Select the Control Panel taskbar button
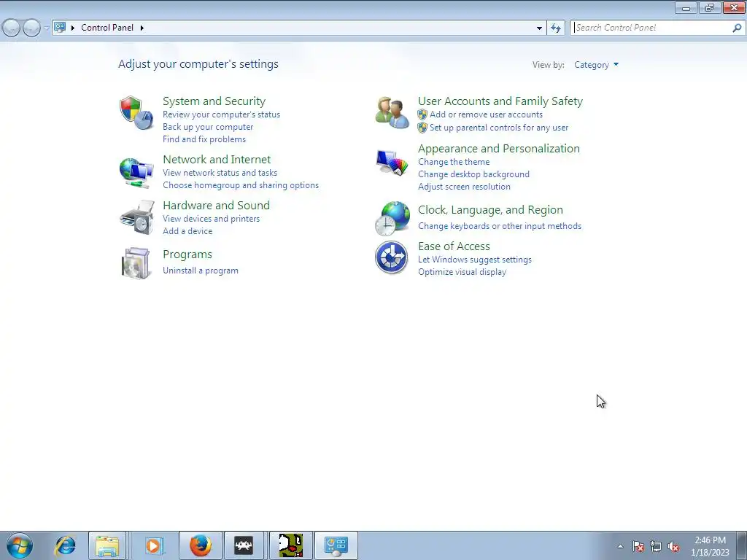This screenshot has width=747, height=560. coord(336,545)
